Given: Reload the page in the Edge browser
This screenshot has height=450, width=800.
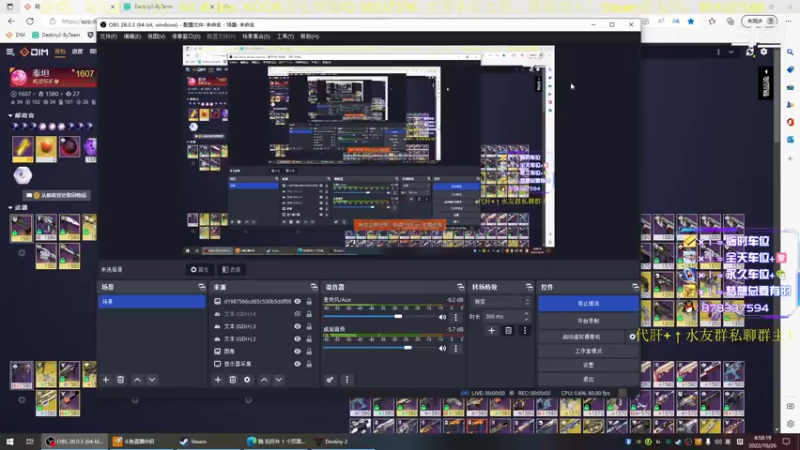Looking at the screenshot, I should click(x=30, y=21).
